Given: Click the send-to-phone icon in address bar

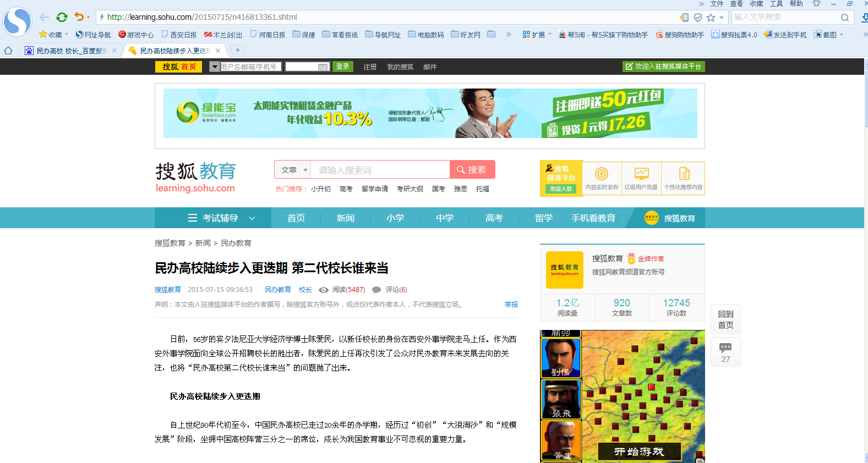Looking at the screenshot, I should 684,18.
